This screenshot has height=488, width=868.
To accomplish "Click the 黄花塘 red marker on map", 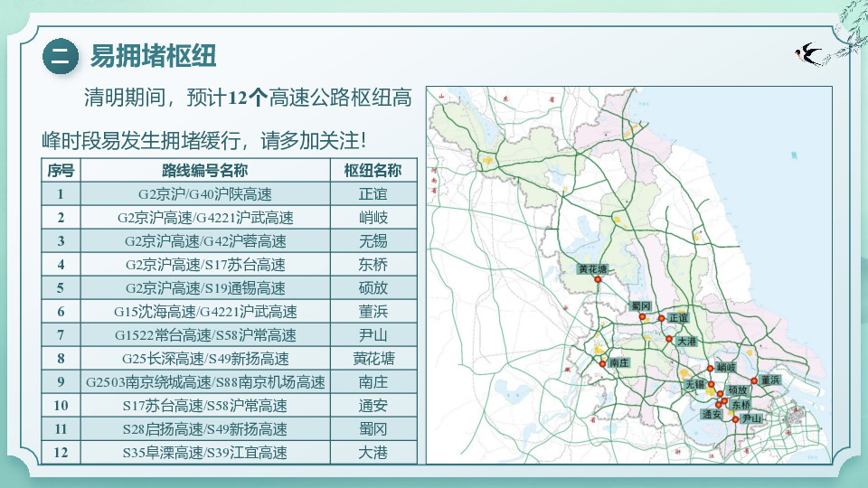I will coord(598,280).
